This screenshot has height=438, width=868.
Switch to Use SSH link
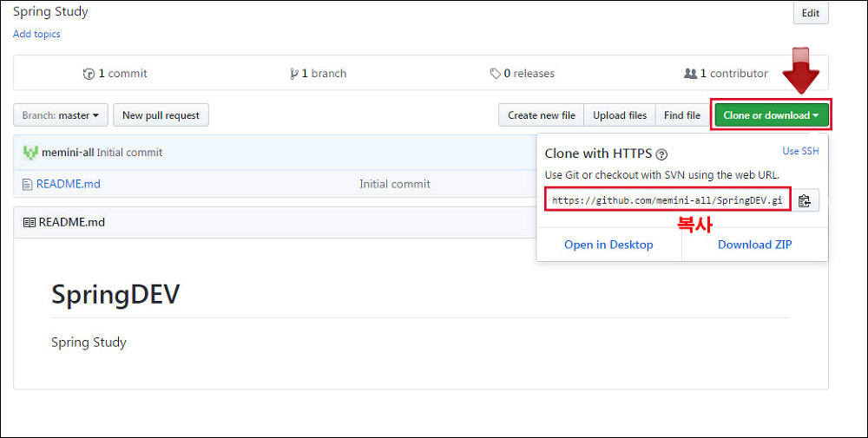pyautogui.click(x=800, y=151)
